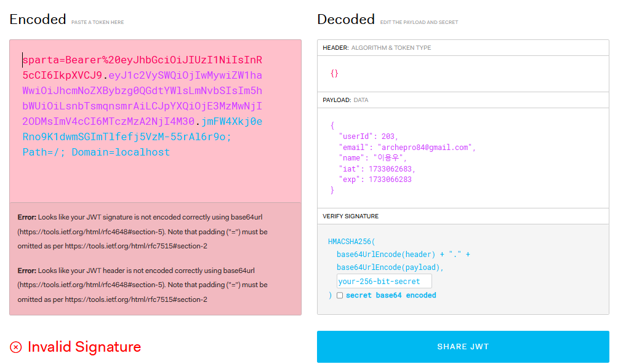Click the base64UrlEncode(header) line
Screen dimensions: 618x364
[x=403, y=254]
